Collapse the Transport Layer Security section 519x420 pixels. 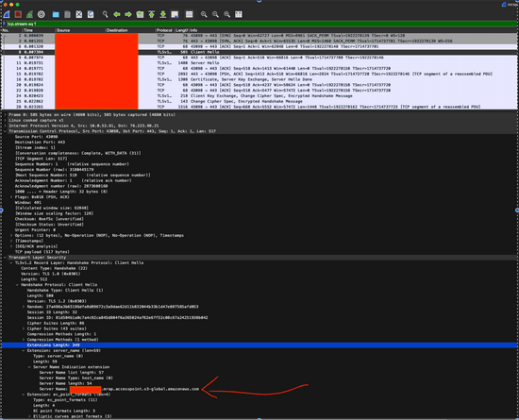coord(5,257)
